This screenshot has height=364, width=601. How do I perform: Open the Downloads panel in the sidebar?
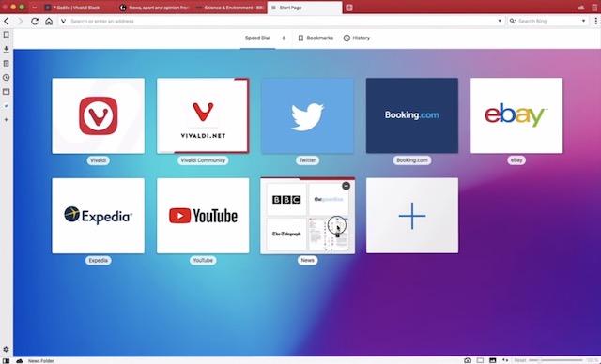(x=7, y=49)
